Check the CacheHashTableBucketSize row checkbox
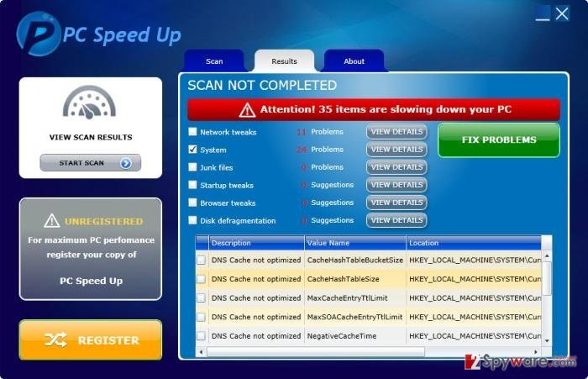The width and height of the screenshot is (588, 379). pyautogui.click(x=202, y=260)
